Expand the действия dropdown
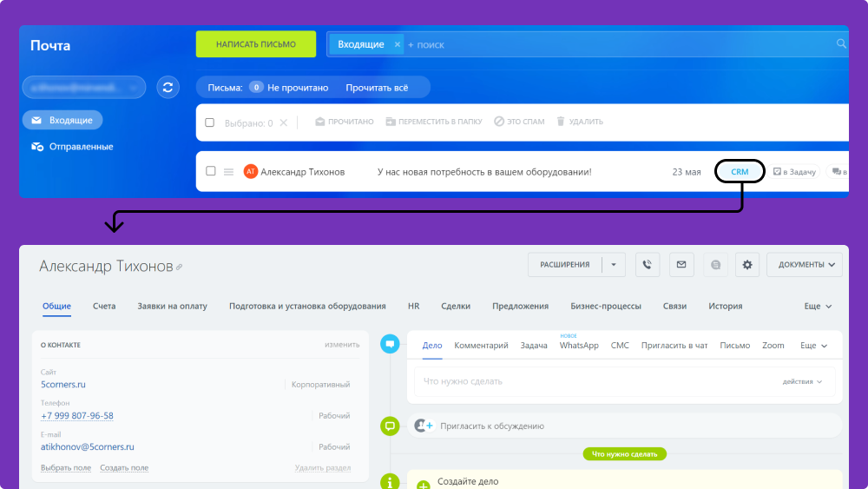Image resolution: width=868 pixels, height=489 pixels. pyautogui.click(x=803, y=381)
